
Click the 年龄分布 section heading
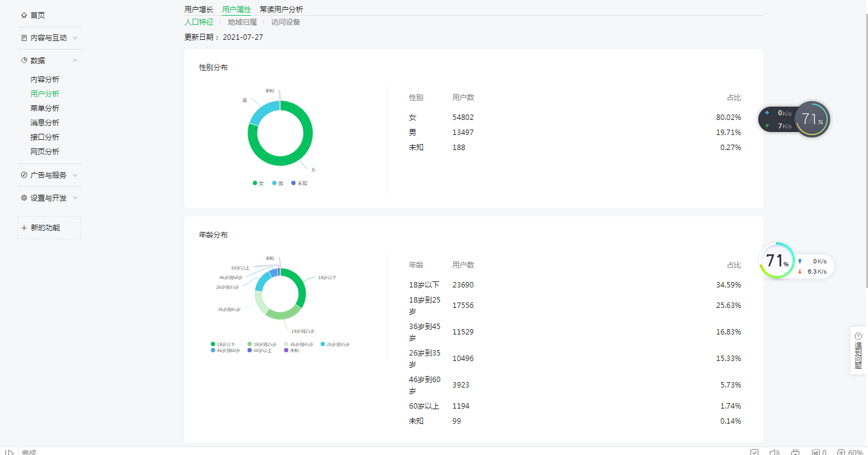[213, 235]
